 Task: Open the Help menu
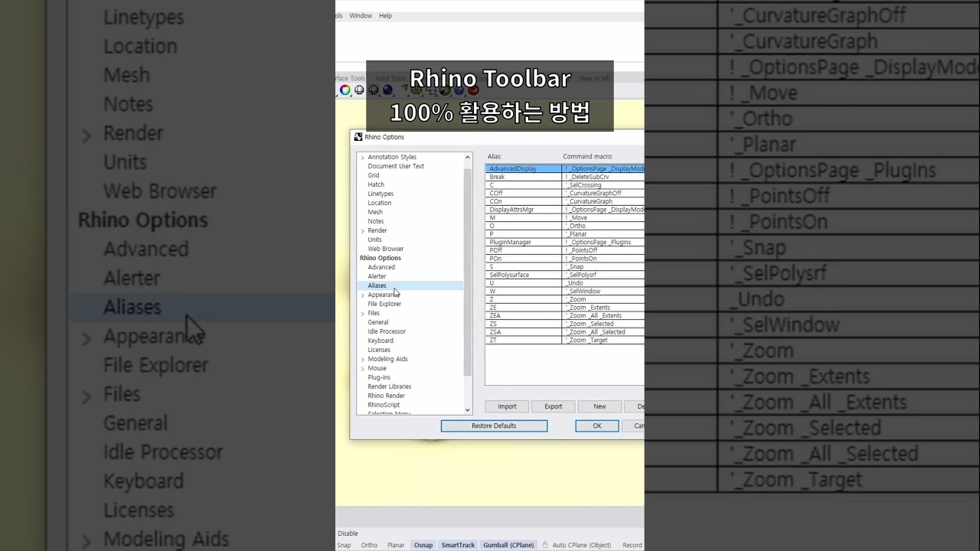coord(385,15)
